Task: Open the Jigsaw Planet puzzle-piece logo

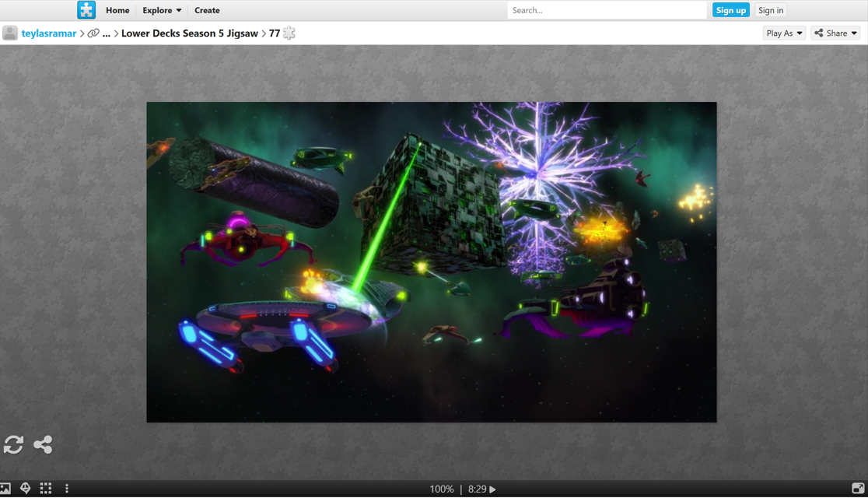Action: pos(86,10)
